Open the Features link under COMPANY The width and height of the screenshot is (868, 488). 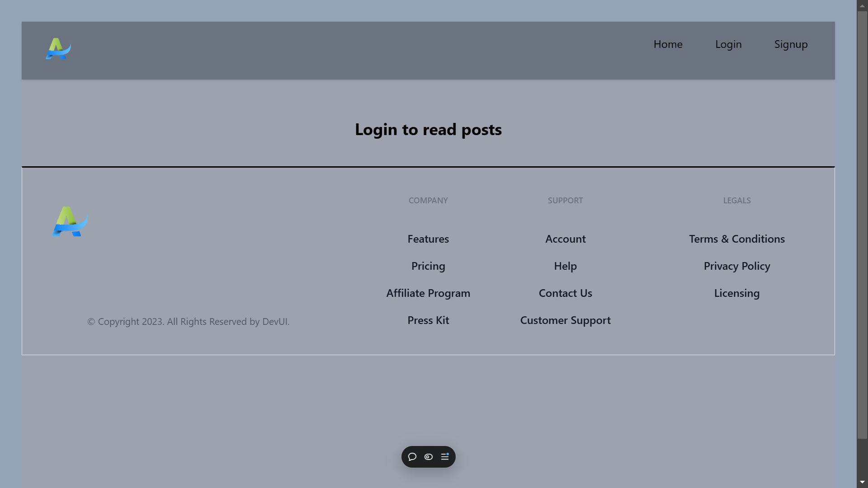click(x=428, y=239)
